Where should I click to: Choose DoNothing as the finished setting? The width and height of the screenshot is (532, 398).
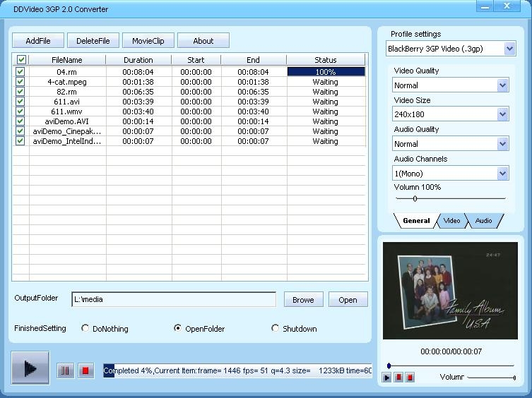click(85, 328)
